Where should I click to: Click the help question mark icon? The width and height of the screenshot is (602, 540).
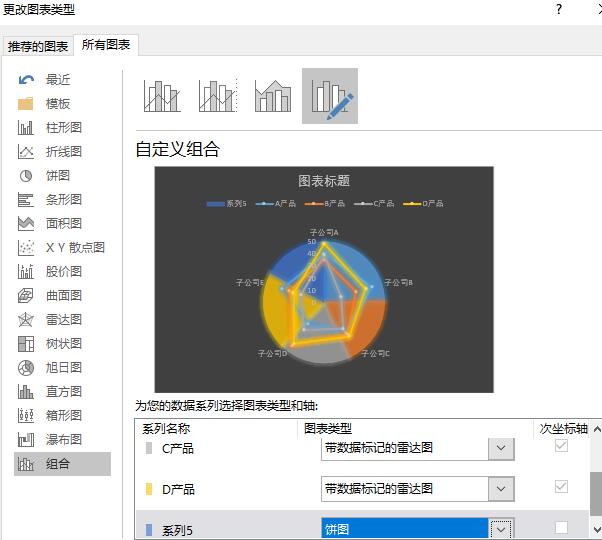point(559,9)
